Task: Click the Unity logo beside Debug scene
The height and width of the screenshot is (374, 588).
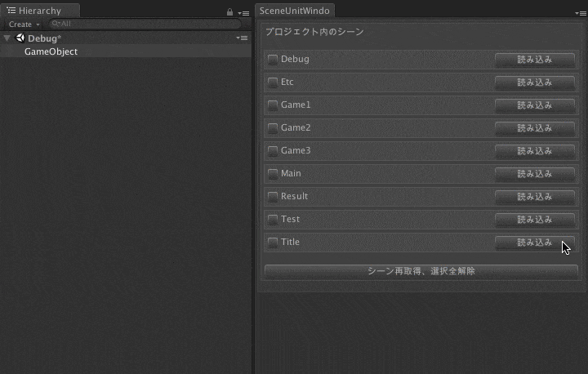Action: click(20, 38)
